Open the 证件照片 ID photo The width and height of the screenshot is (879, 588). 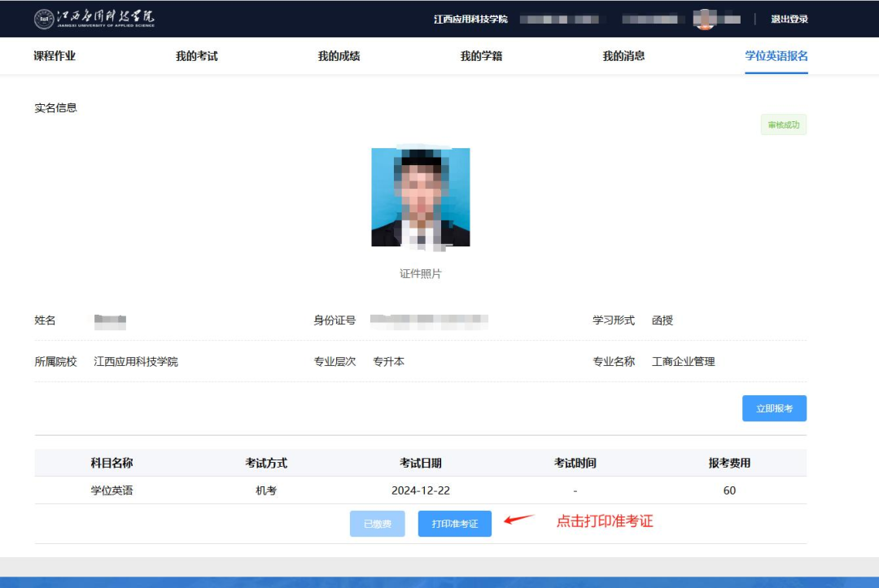click(x=420, y=197)
